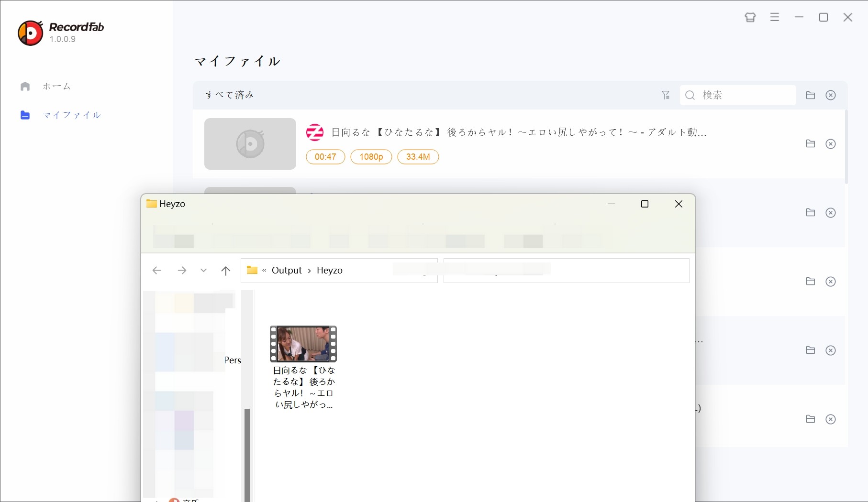The height and width of the screenshot is (502, 868).
Task: Open folder icon for second list row
Action: [810, 213]
